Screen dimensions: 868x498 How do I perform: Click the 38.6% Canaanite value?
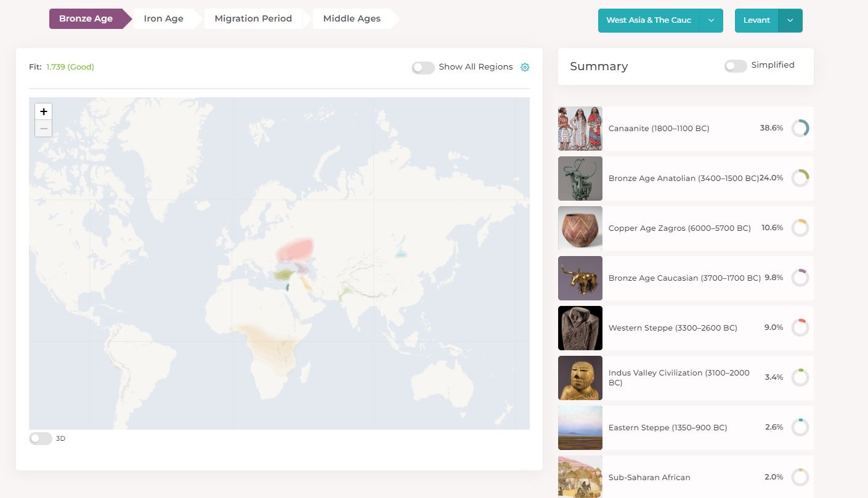tap(771, 128)
